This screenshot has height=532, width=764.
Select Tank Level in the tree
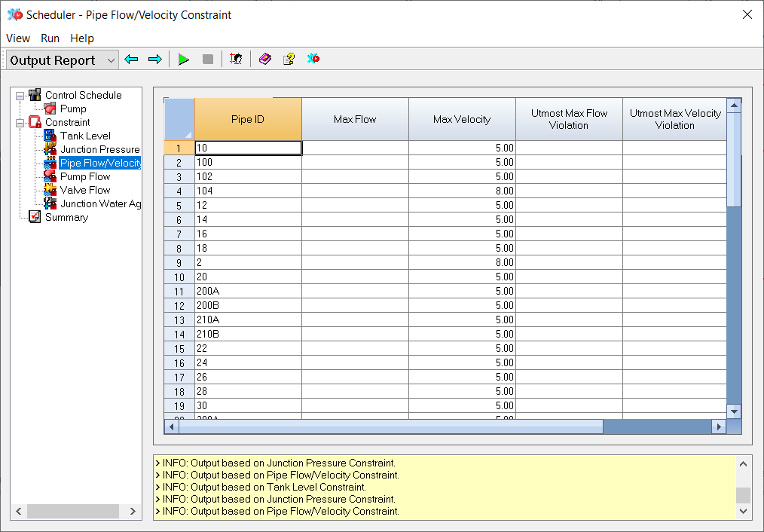pos(85,136)
